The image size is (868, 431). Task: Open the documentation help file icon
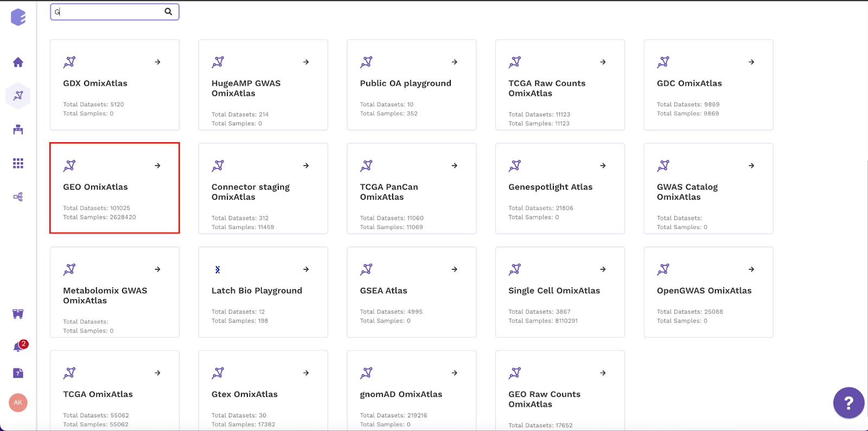[x=18, y=373]
